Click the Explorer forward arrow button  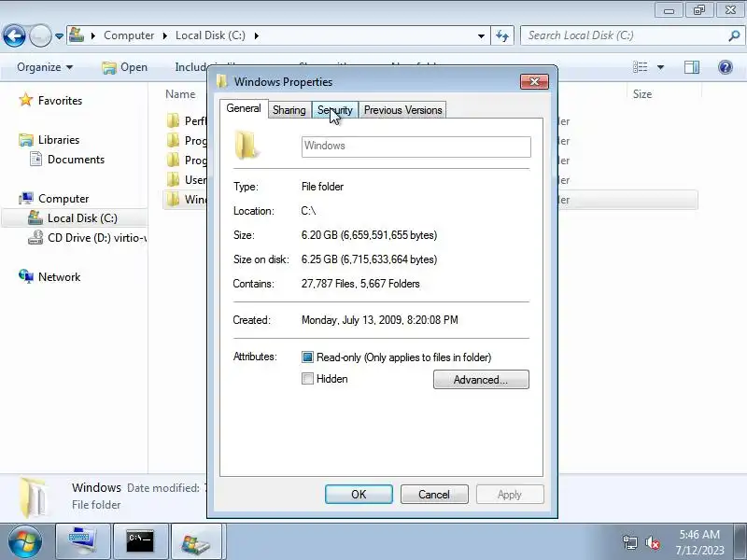(x=40, y=35)
